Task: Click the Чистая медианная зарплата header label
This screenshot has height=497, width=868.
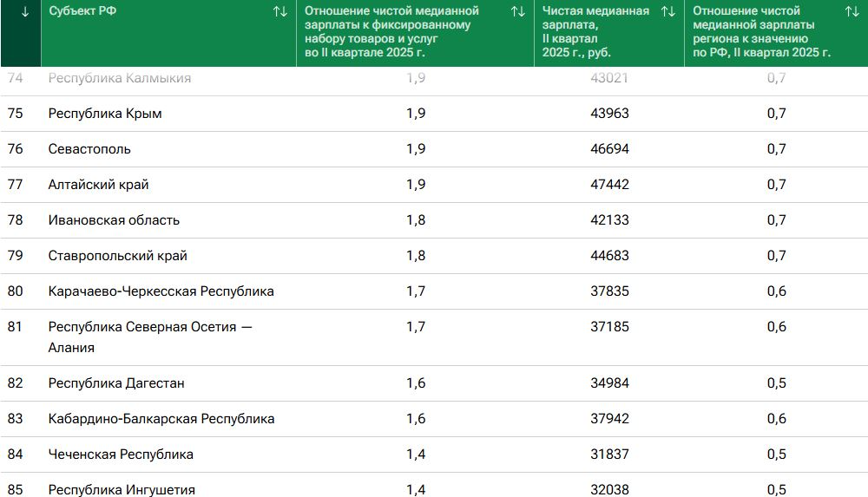Action: point(595,31)
